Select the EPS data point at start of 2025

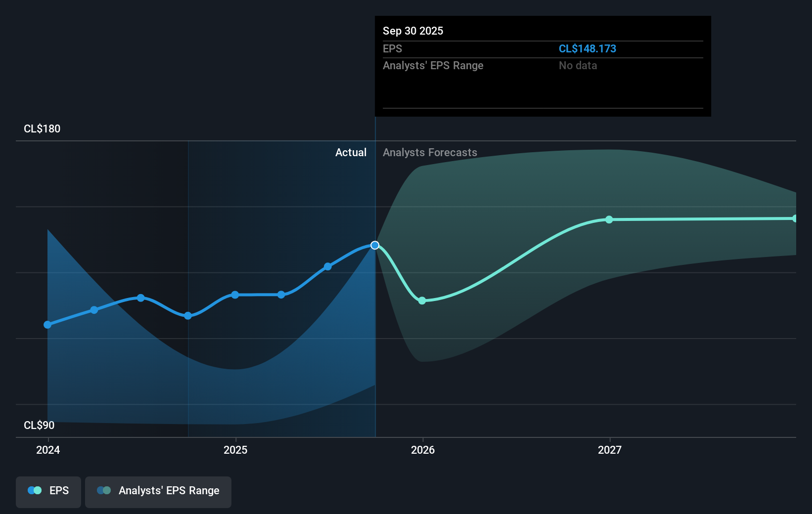(235, 295)
